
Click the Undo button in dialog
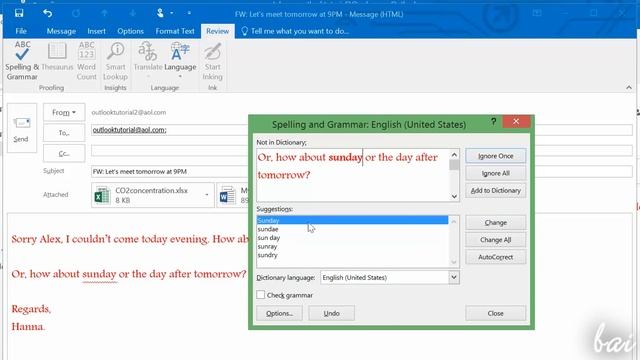tap(331, 313)
